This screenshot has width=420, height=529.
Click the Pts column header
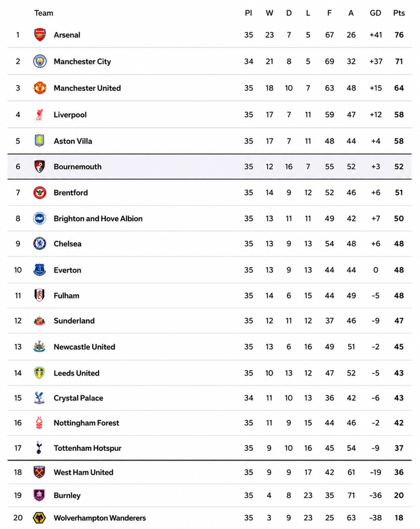pyautogui.click(x=399, y=13)
